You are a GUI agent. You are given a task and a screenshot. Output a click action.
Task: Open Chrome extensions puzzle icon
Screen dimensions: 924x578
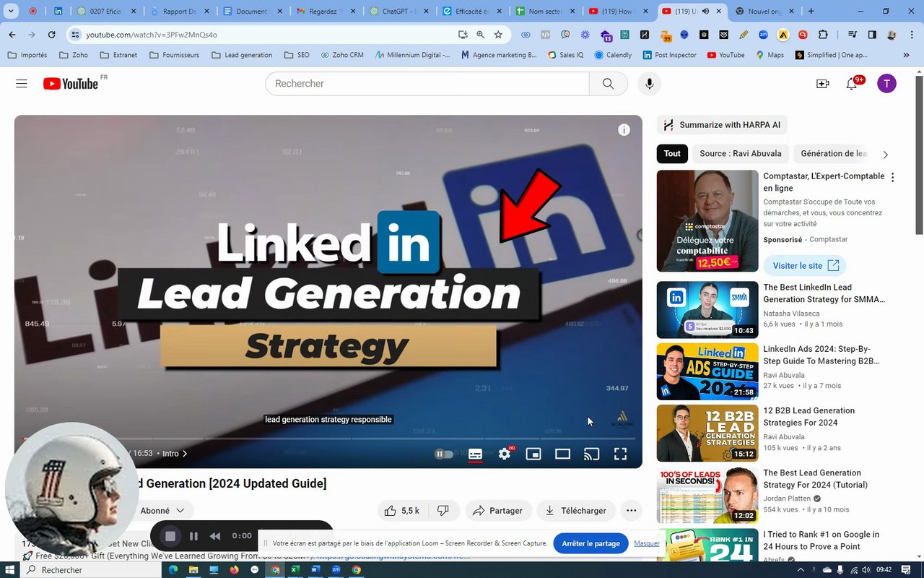tap(822, 35)
